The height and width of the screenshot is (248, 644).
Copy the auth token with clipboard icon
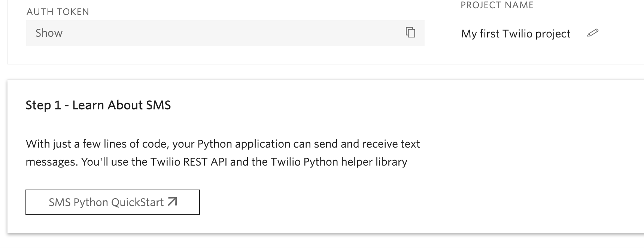click(410, 33)
